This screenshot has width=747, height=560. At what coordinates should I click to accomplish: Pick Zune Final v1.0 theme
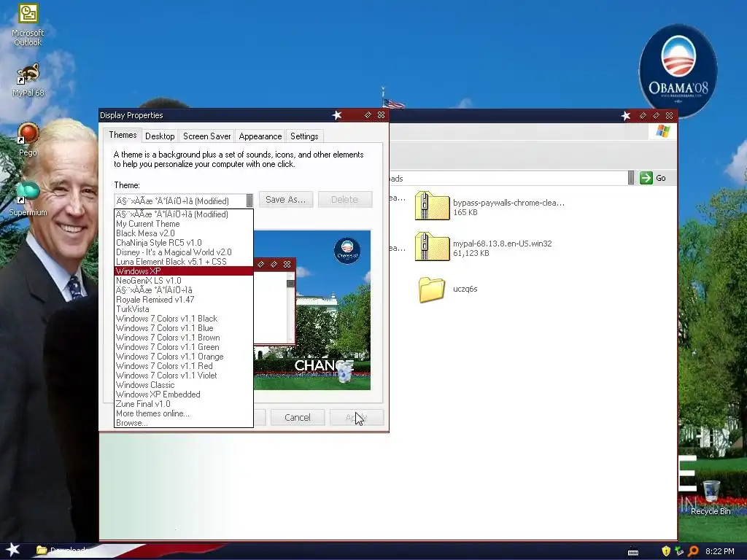(184, 404)
